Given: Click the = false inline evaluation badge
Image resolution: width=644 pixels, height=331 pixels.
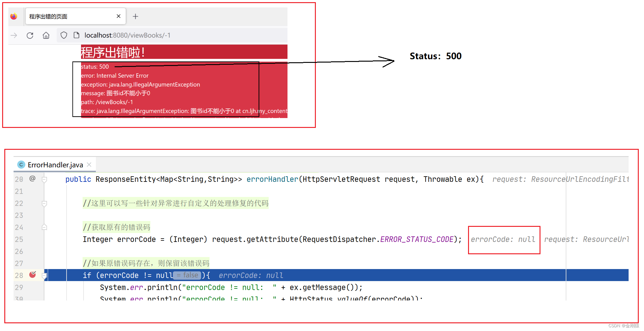Looking at the screenshot, I should (x=187, y=275).
